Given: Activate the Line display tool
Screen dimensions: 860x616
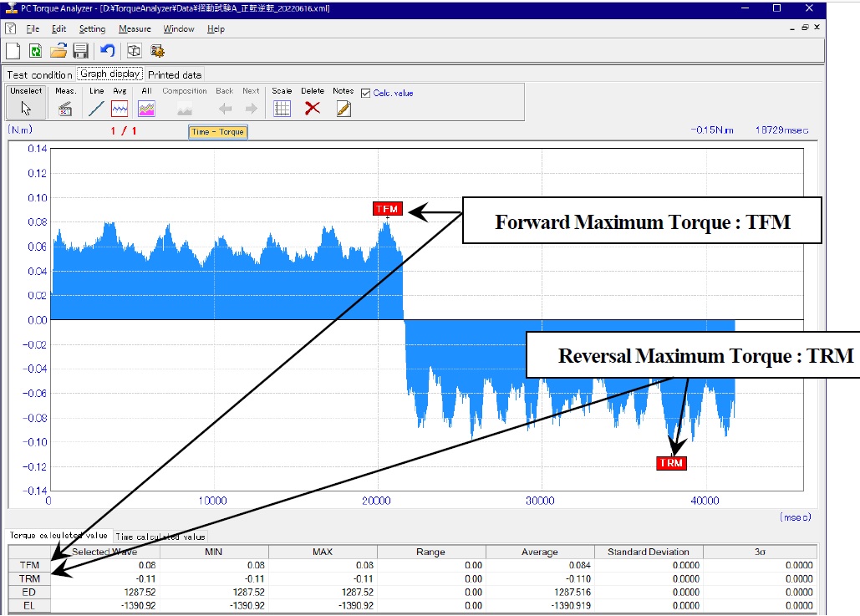Looking at the screenshot, I should (x=96, y=107).
